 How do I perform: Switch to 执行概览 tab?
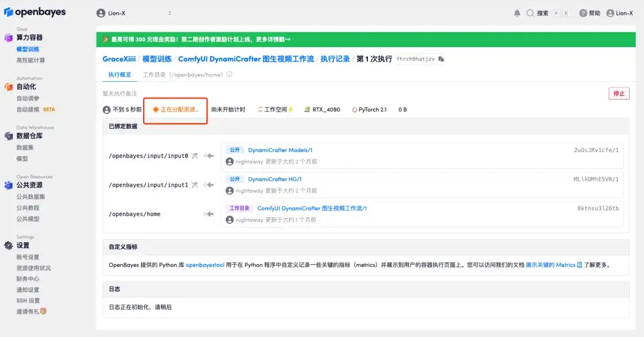point(119,75)
